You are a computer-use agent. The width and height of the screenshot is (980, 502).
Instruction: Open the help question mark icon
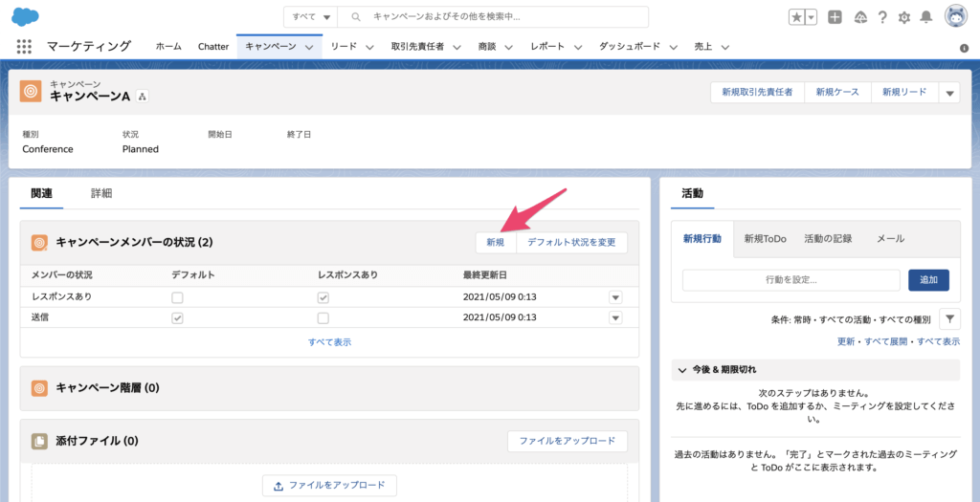[881, 17]
